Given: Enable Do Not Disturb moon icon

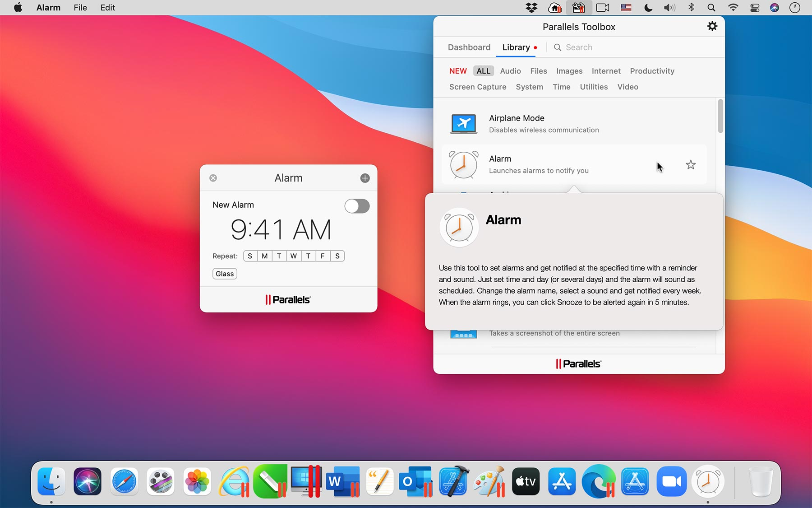Looking at the screenshot, I should tap(648, 7).
